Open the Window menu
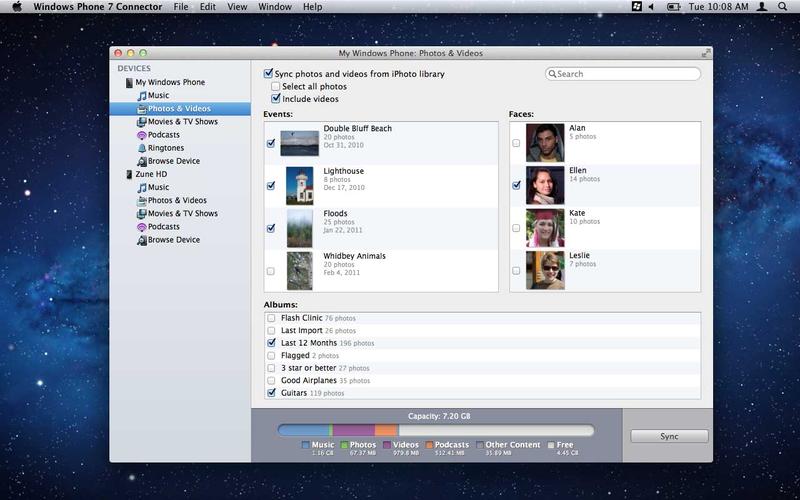800x500 pixels. [x=275, y=7]
